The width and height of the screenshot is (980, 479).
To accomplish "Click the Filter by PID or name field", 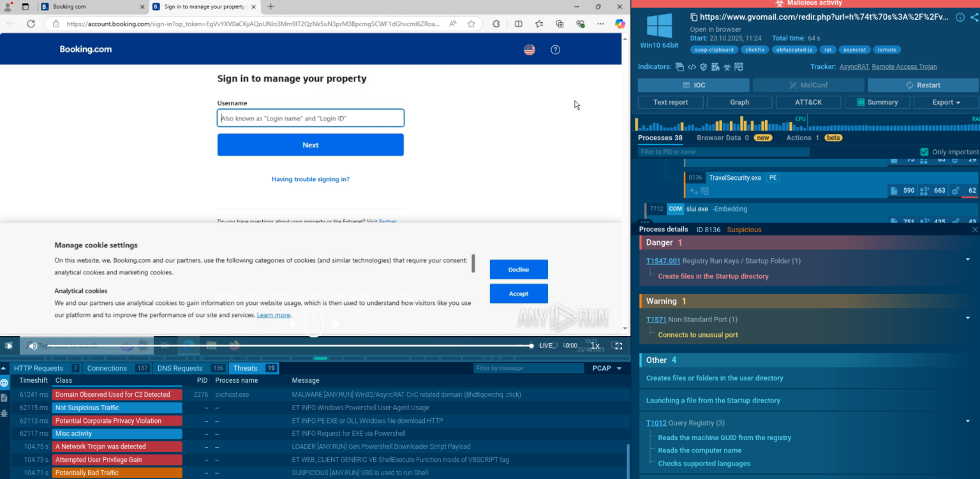I will point(723,152).
